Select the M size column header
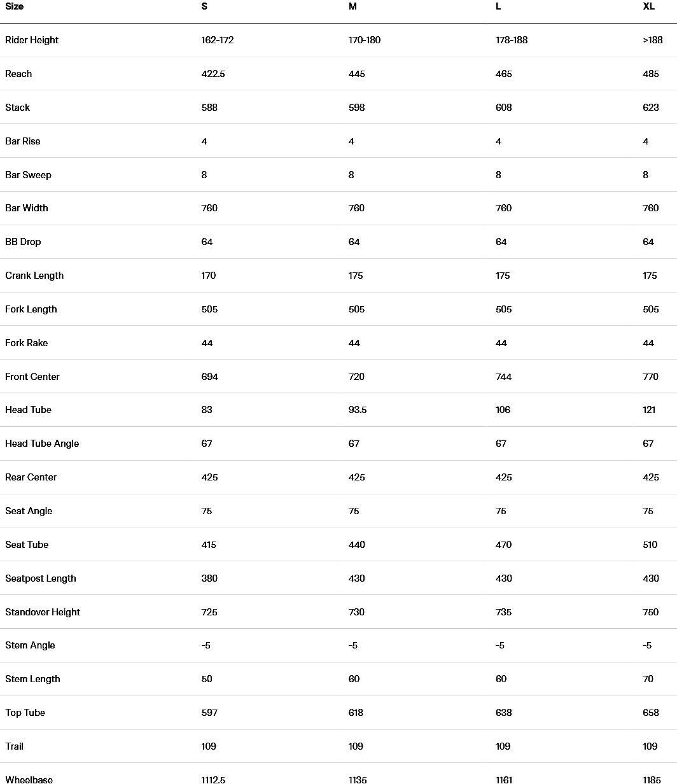Image resolution: width=677 pixels, height=784 pixels. pyautogui.click(x=352, y=6)
